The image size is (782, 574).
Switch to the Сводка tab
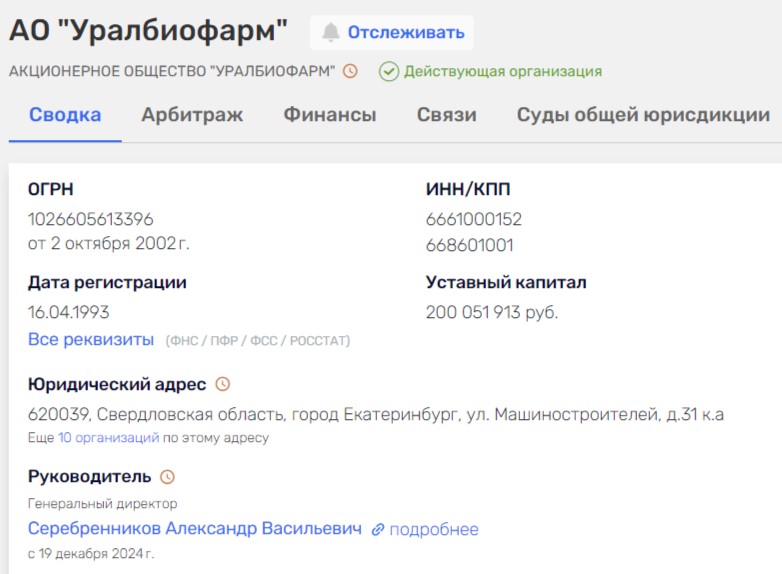(x=65, y=115)
